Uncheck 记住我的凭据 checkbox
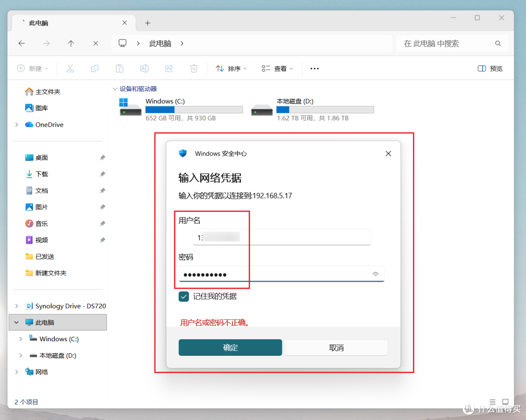The image size is (526, 420). coord(184,297)
